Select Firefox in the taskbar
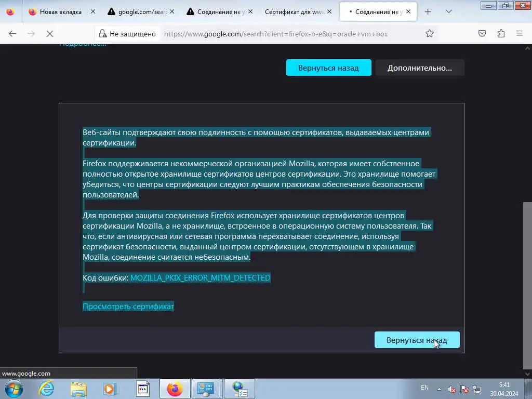The width and height of the screenshot is (532, 399). pyautogui.click(x=175, y=389)
